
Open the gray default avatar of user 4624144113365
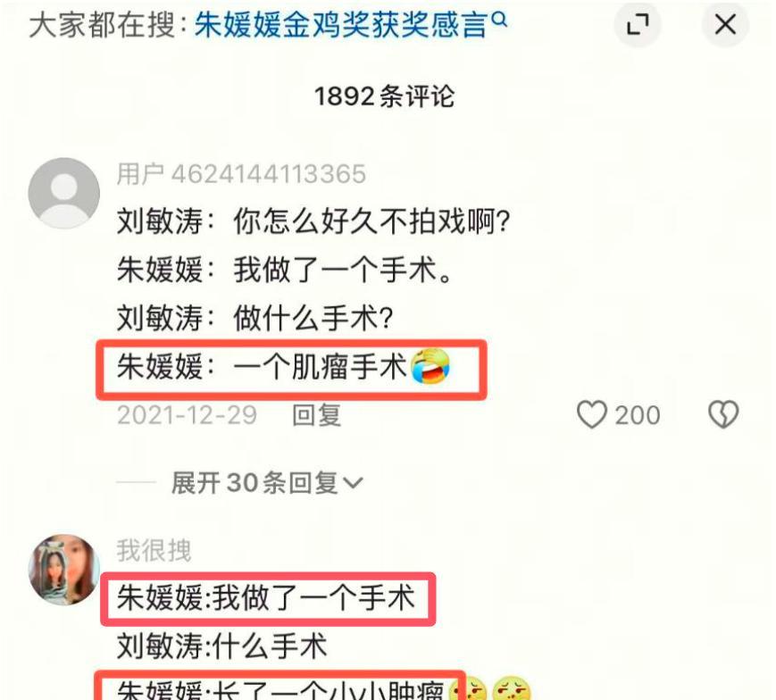click(x=63, y=193)
